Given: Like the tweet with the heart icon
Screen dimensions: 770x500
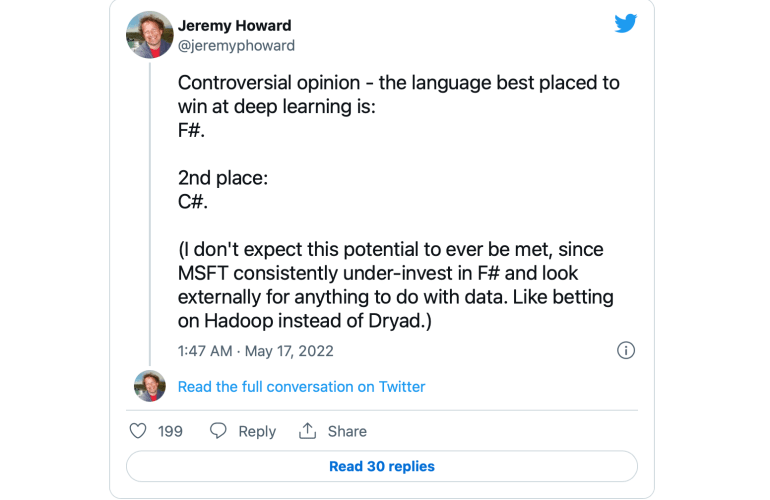Looking at the screenshot, I should [x=139, y=431].
